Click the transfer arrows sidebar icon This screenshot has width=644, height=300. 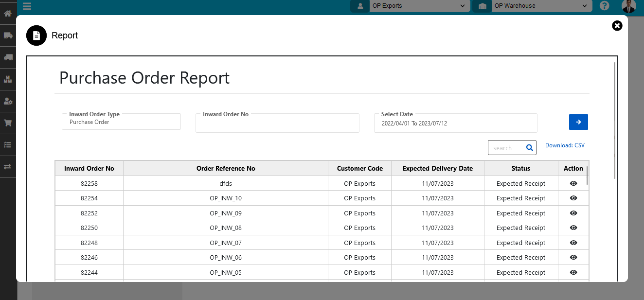pos(8,167)
